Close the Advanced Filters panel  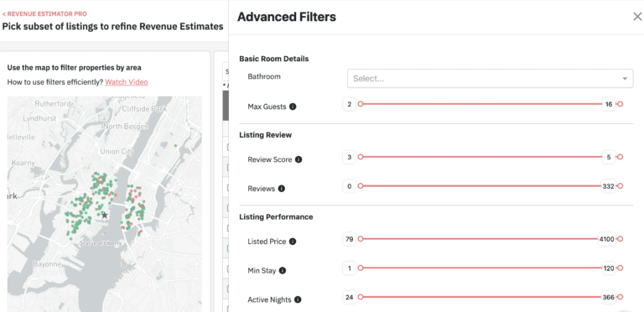[637, 17]
